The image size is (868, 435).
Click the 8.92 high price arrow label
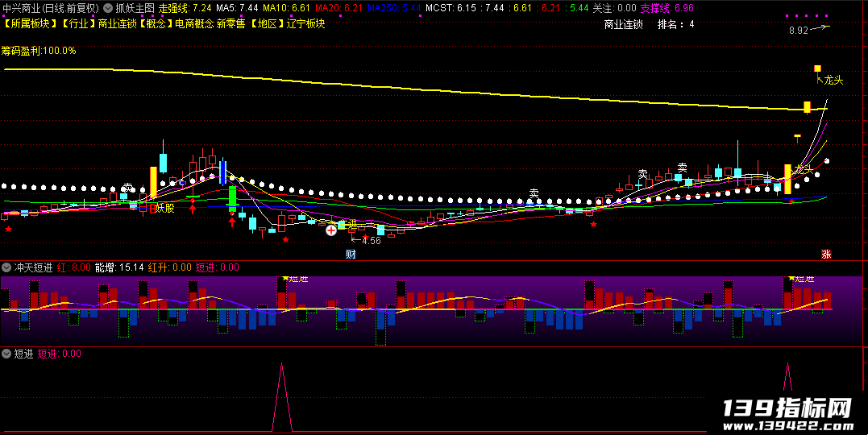pos(809,30)
